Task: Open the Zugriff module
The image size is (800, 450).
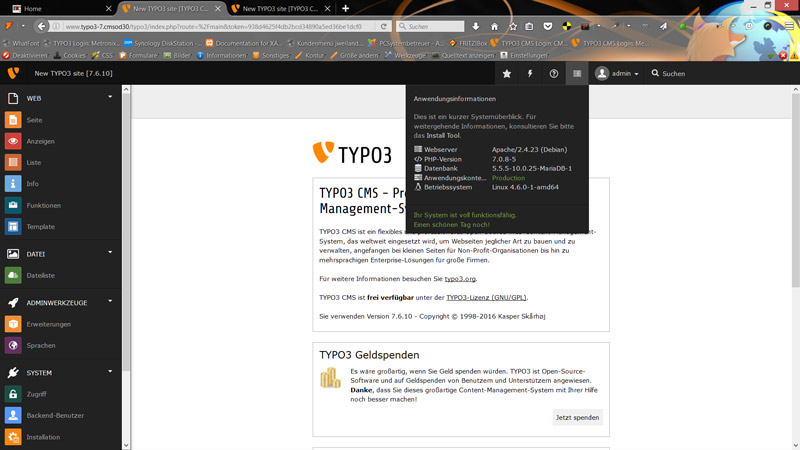Action: tap(36, 394)
